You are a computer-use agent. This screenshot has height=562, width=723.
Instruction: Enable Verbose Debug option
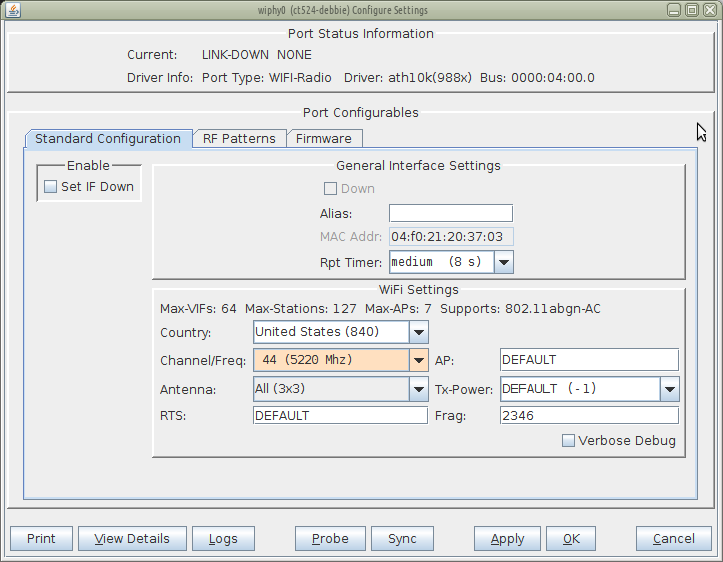[568, 441]
